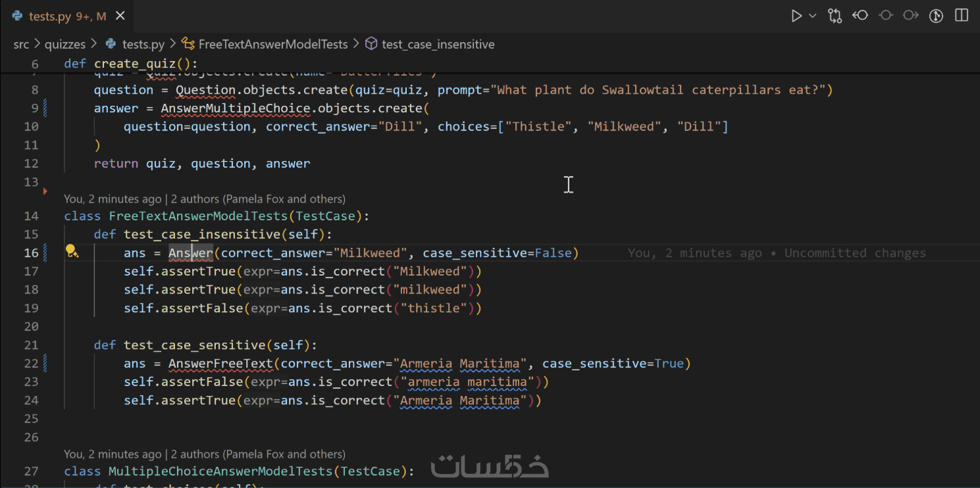Click the 'choices' keyword argument on line 10
Viewport: 980px width, 488px height.
(x=464, y=126)
